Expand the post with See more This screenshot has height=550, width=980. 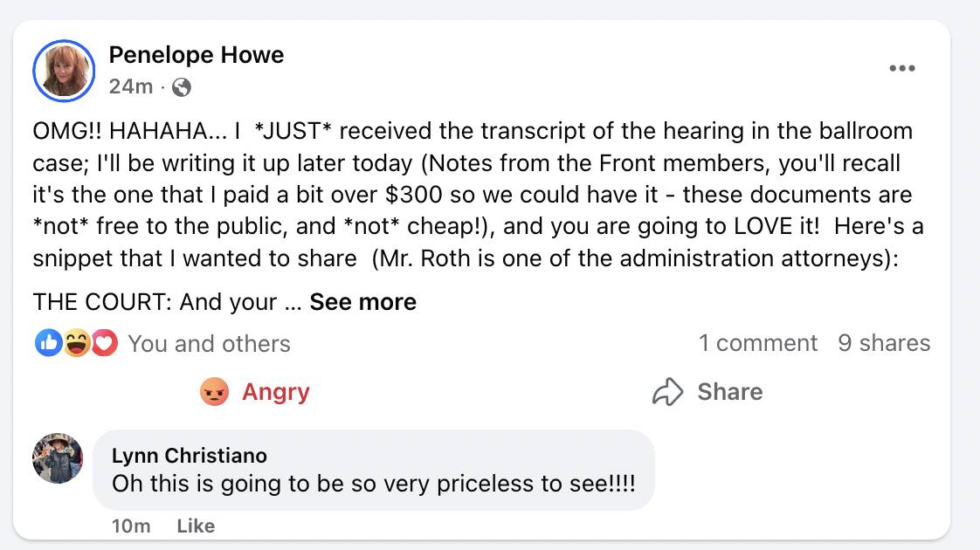point(362,302)
